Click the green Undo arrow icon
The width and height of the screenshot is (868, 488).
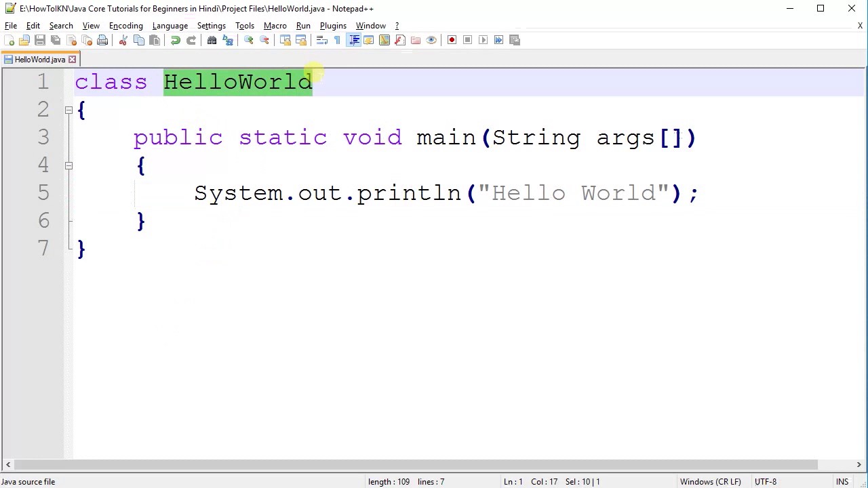[x=176, y=40]
